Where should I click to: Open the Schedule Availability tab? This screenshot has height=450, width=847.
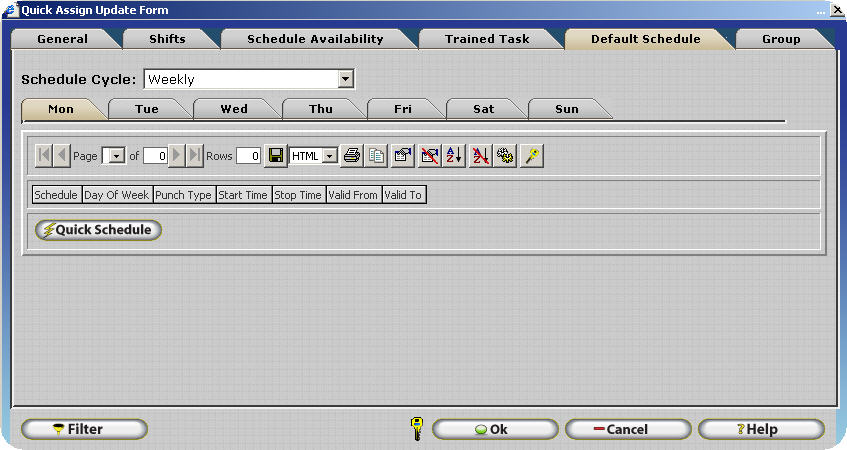[x=315, y=39]
